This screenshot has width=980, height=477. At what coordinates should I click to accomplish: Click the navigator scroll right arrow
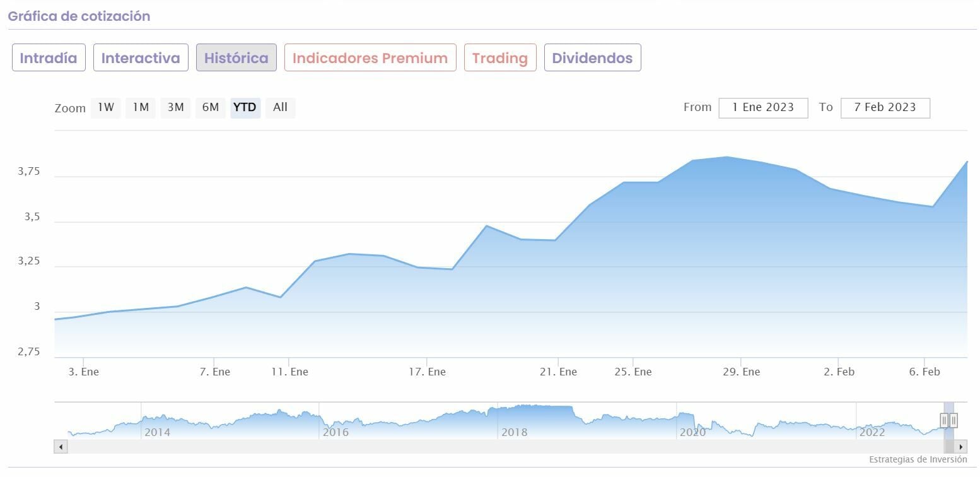[961, 447]
